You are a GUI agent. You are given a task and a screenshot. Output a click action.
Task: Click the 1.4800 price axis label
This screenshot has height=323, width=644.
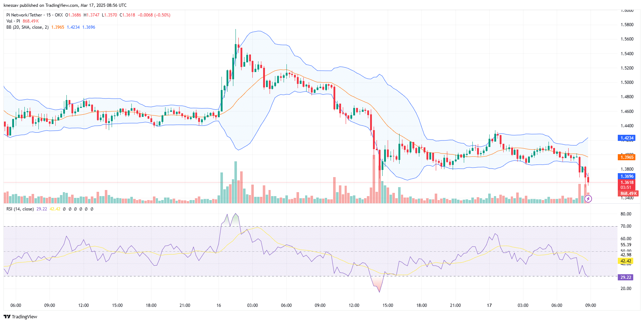[x=627, y=97]
